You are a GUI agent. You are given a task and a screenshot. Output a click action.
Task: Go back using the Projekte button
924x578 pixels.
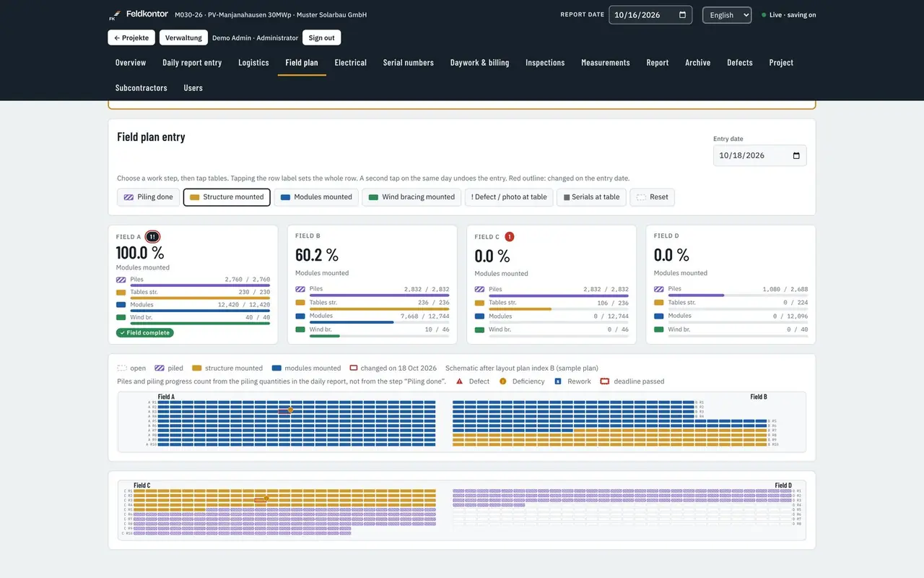pyautogui.click(x=131, y=38)
